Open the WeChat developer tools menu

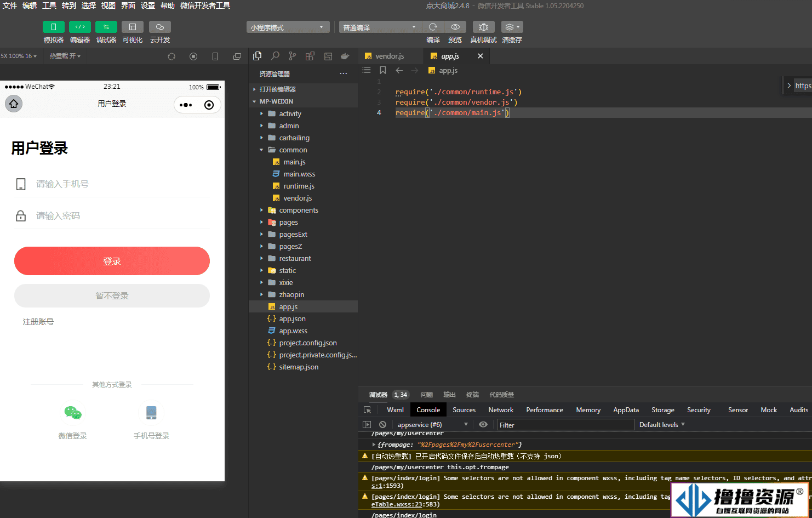pyautogui.click(x=205, y=5)
